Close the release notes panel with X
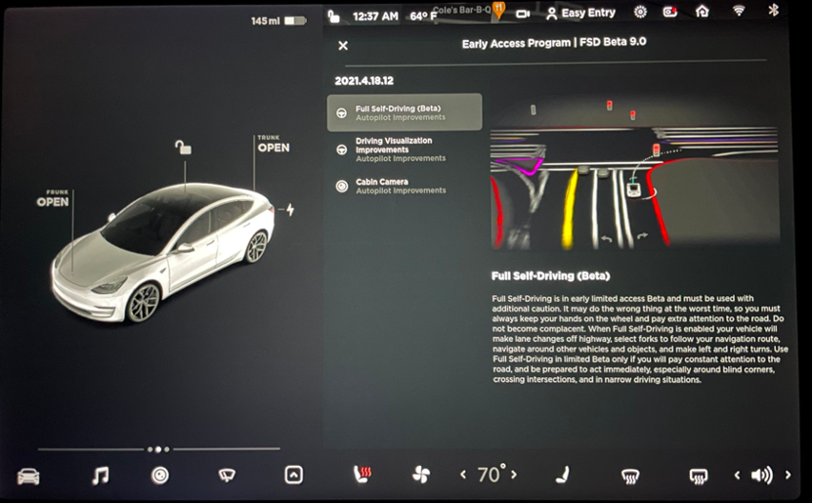This screenshot has width=813, height=504. tap(343, 46)
